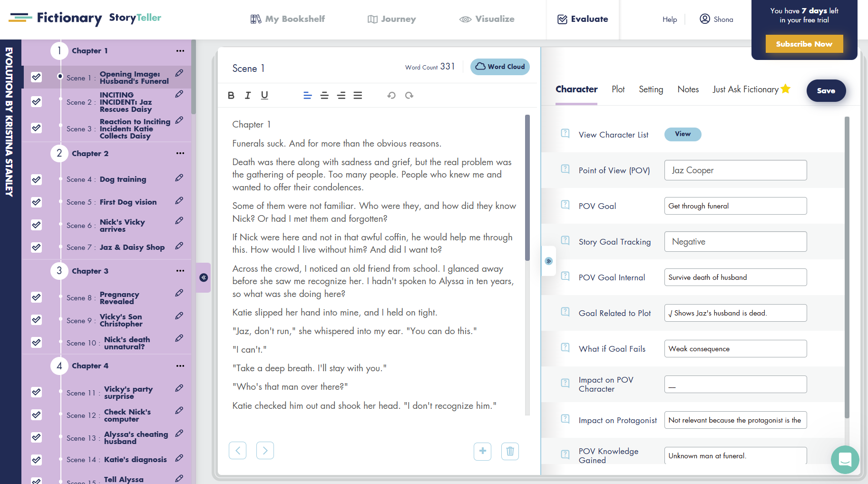This screenshot has width=868, height=484.
Task: Add a new scene with the plus icon
Action: coord(482,451)
